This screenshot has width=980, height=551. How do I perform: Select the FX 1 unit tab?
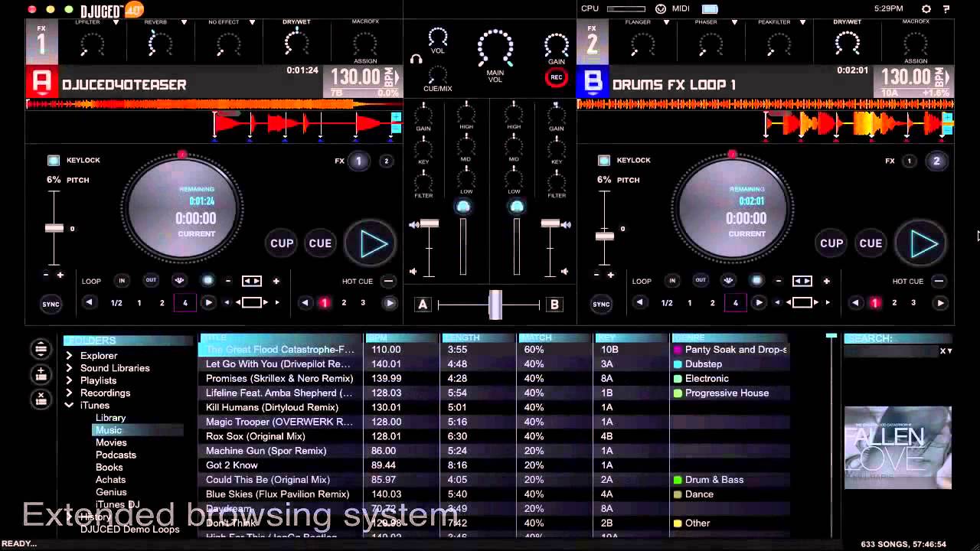41,41
